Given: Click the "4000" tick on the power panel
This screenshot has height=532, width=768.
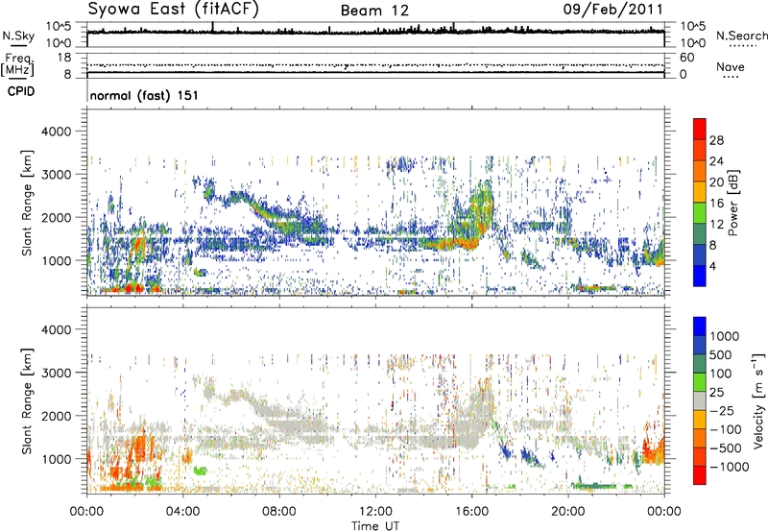Looking at the screenshot, I should (56, 132).
